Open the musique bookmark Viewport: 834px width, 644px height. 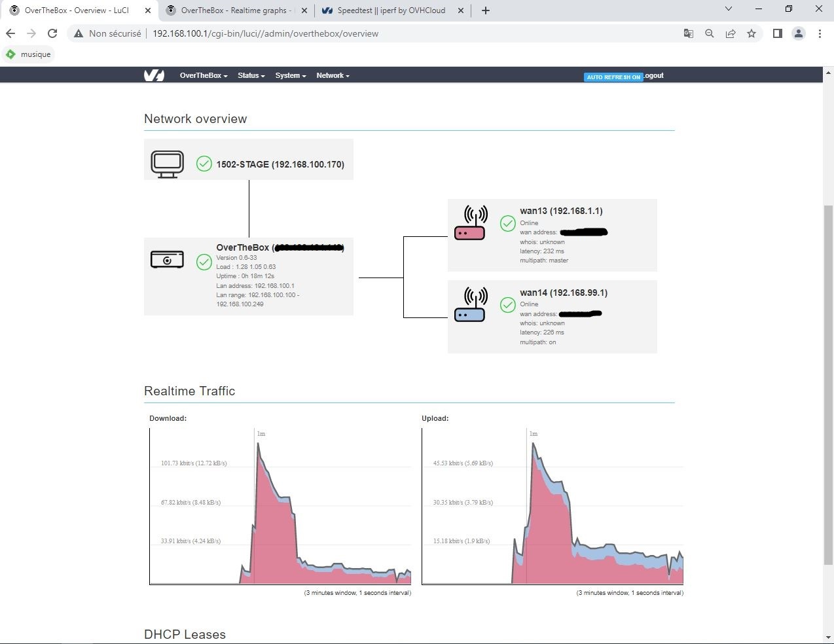29,54
